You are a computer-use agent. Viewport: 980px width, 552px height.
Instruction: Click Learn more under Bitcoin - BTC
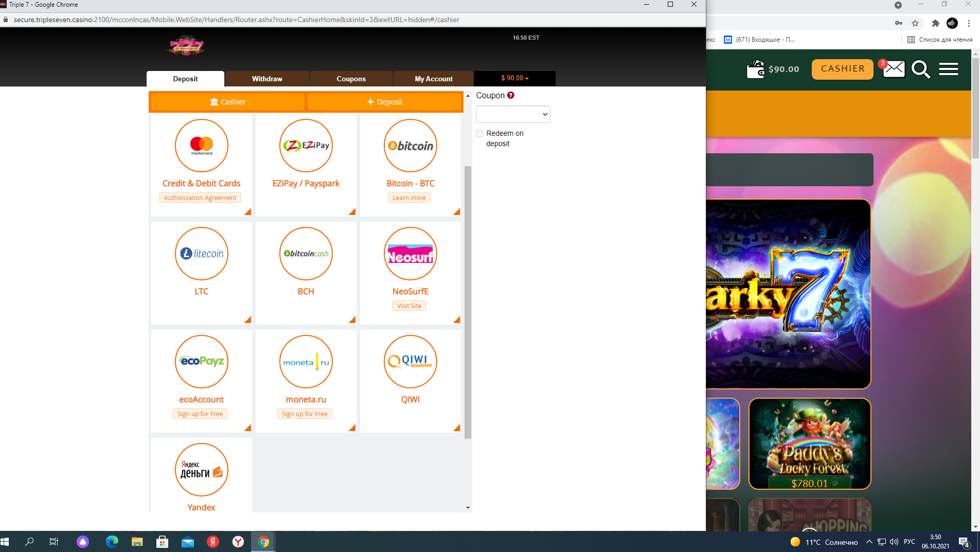coord(409,198)
